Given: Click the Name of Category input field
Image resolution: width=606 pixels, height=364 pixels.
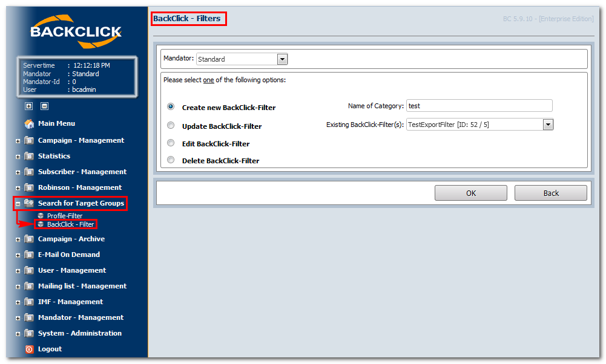Looking at the screenshot, I should point(479,106).
